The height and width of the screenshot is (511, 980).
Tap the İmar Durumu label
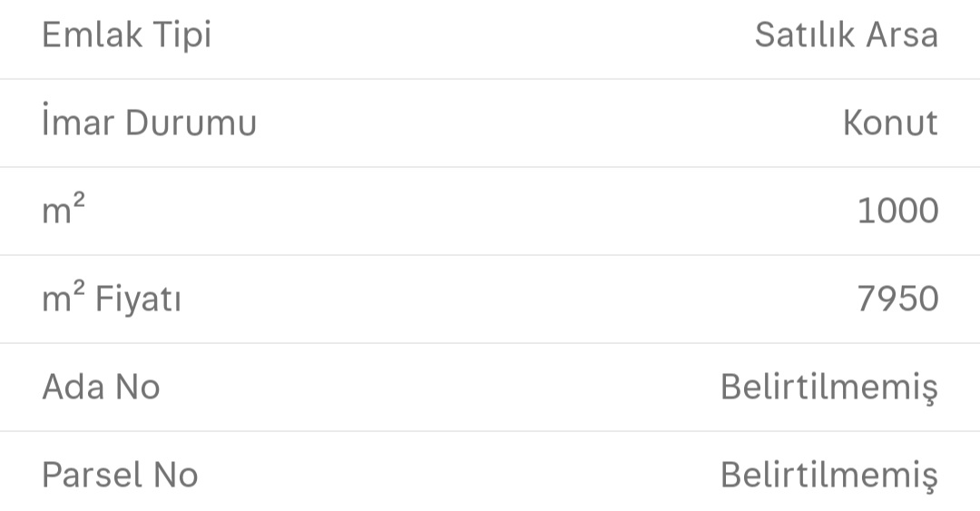(149, 123)
